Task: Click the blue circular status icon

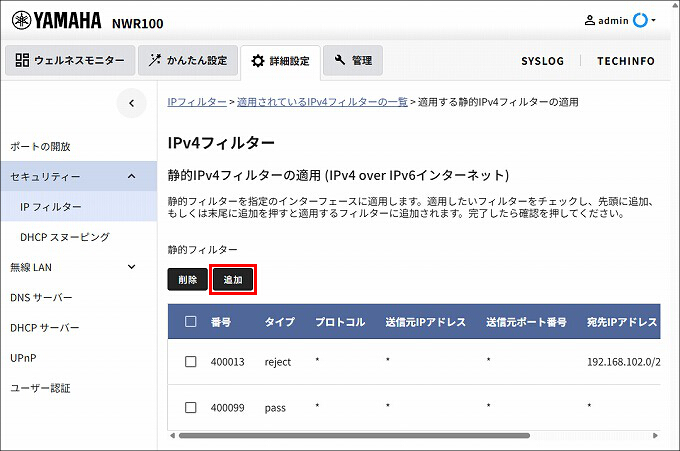Action: click(x=640, y=20)
